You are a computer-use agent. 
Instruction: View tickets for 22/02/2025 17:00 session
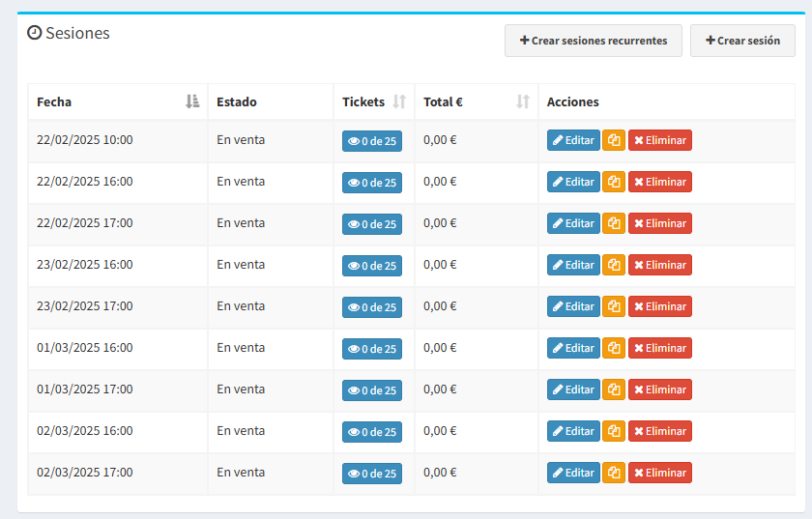(372, 224)
